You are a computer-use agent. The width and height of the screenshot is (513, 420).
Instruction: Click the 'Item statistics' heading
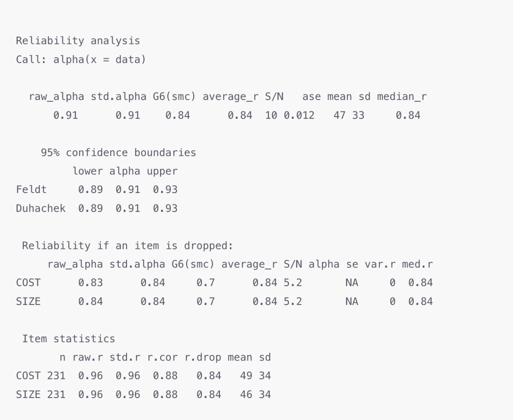click(x=69, y=339)
